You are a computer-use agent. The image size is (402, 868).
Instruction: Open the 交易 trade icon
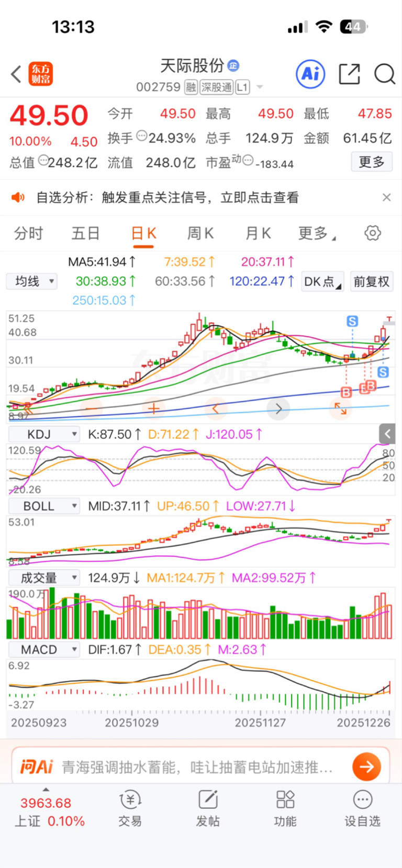130,808
